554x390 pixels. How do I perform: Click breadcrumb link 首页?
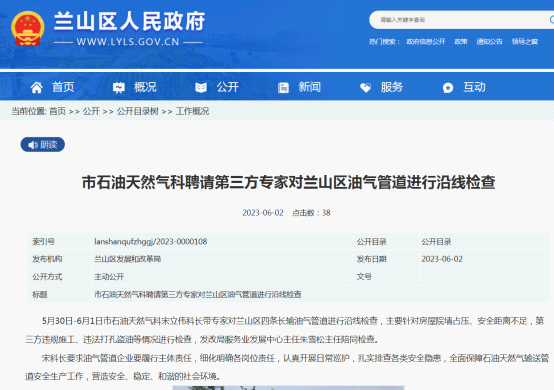pyautogui.click(x=57, y=111)
